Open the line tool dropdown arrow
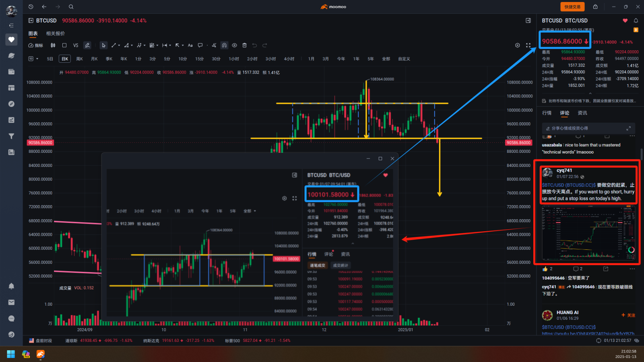This screenshot has width=644, height=362. 119,45
